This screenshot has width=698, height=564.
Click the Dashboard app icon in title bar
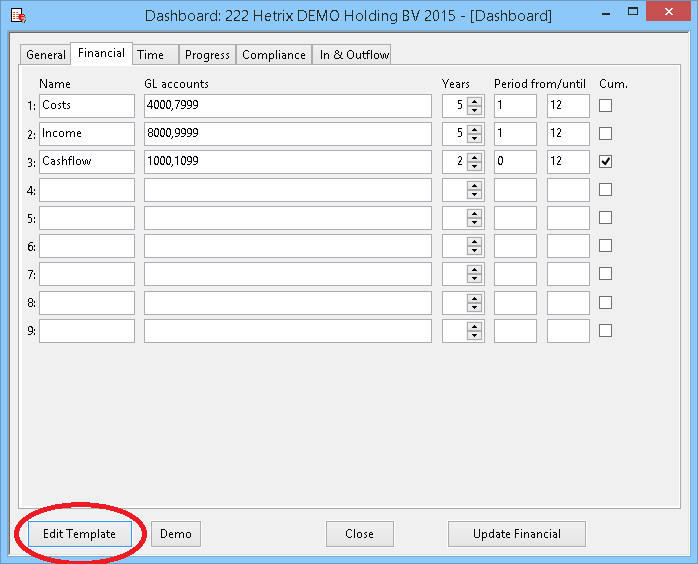coord(18,16)
